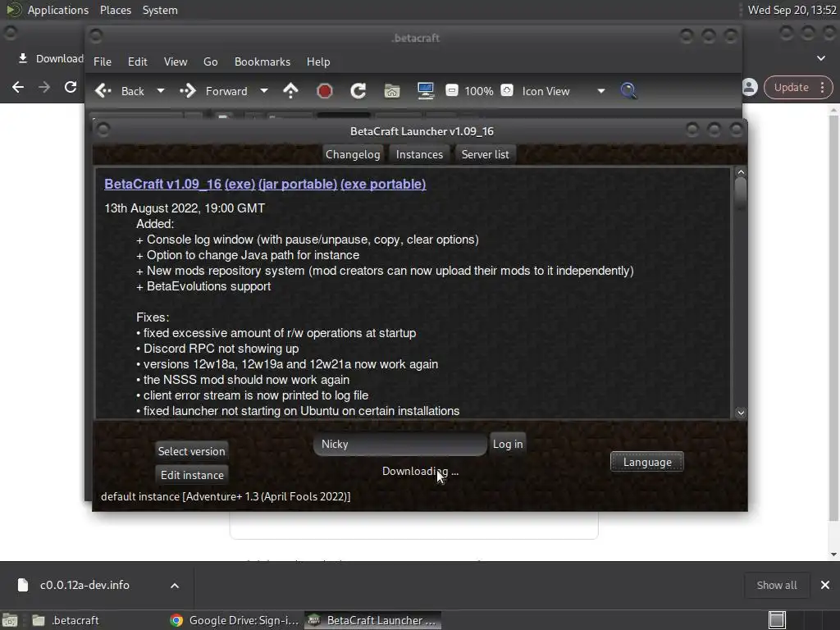This screenshot has height=630, width=840.
Task: Zoom out with the minus icon
Action: 452,90
